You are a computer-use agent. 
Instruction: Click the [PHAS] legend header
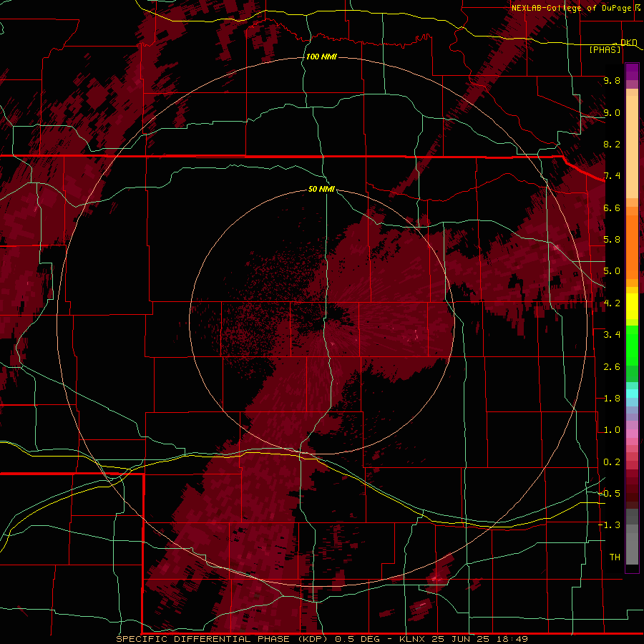coord(605,50)
